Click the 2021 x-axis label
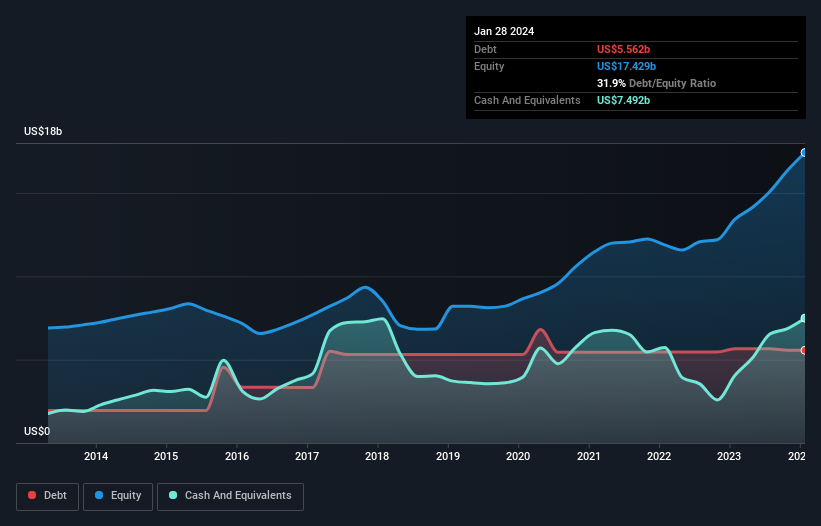This screenshot has height=526, width=821. [589, 456]
